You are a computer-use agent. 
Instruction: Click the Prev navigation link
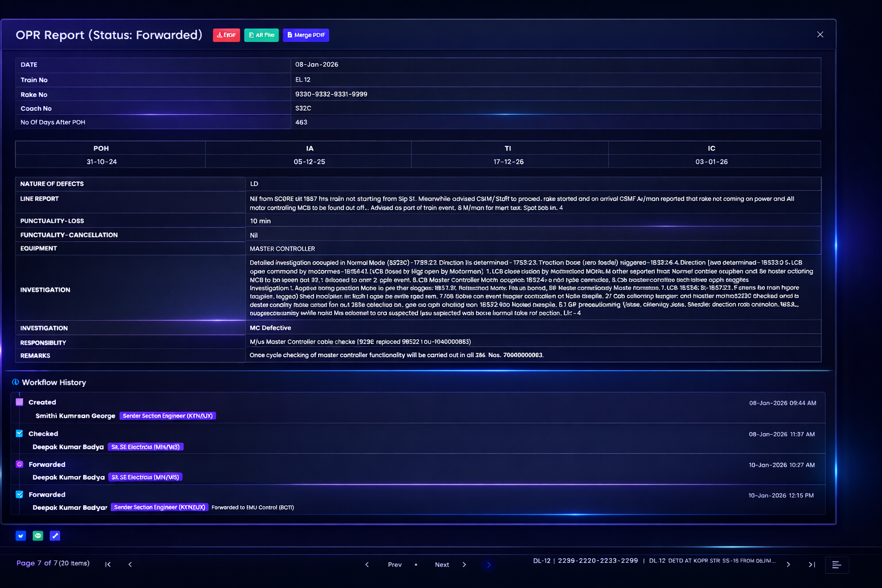(x=394, y=565)
